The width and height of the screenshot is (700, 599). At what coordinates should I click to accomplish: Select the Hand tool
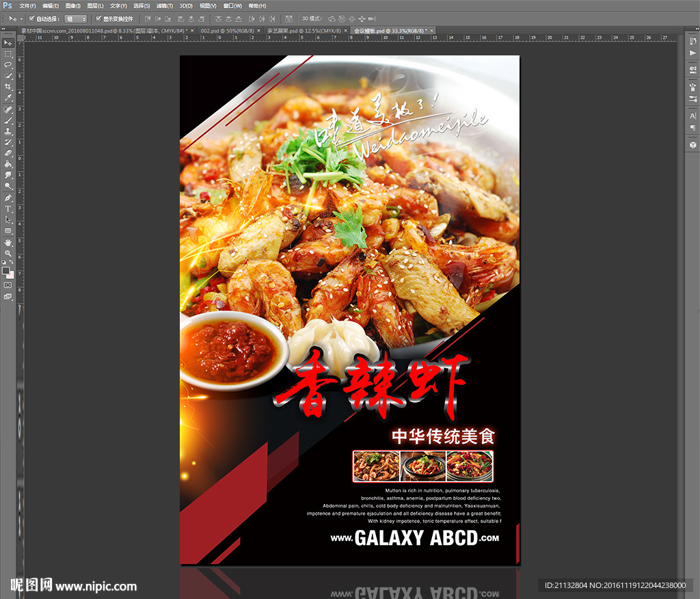tap(8, 243)
